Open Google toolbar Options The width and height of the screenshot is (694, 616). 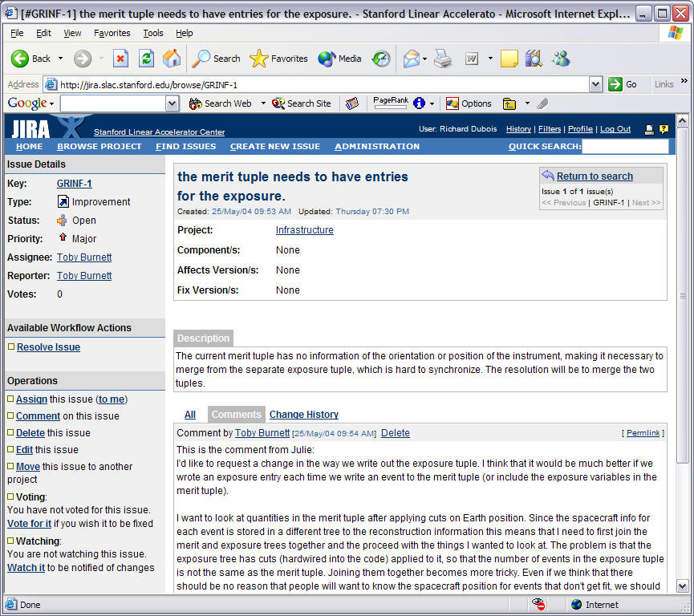pos(469,103)
